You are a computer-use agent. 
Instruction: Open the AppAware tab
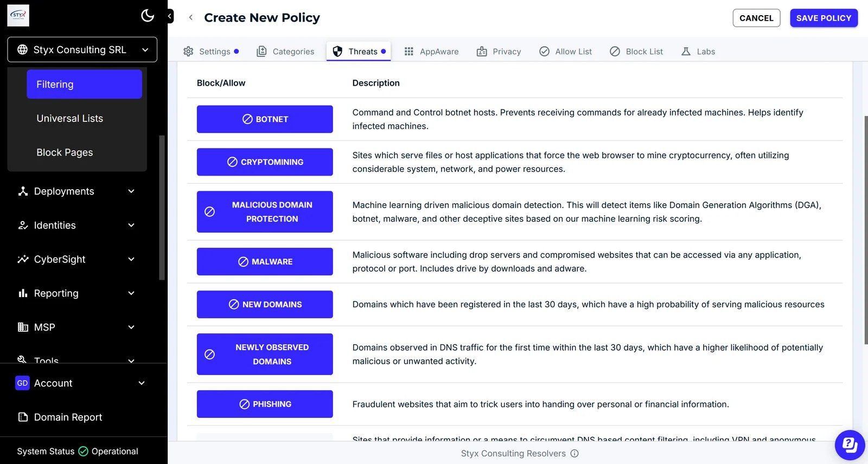pyautogui.click(x=431, y=51)
